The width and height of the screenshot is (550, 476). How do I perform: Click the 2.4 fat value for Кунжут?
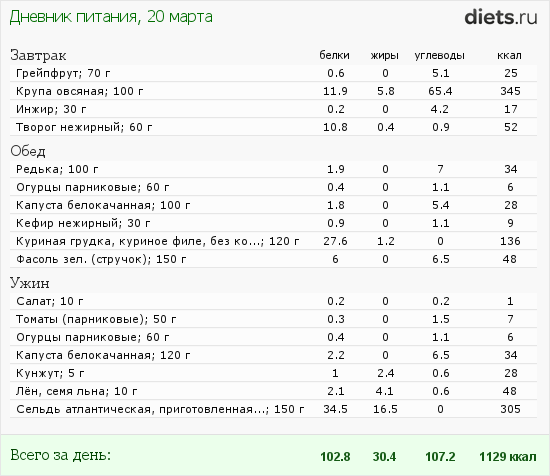tap(385, 373)
